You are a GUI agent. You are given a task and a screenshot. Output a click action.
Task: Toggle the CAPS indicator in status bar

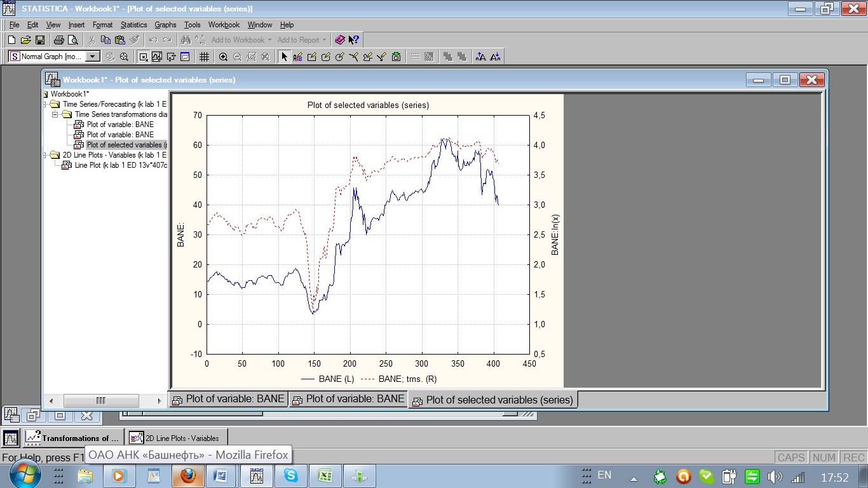pyautogui.click(x=790, y=457)
